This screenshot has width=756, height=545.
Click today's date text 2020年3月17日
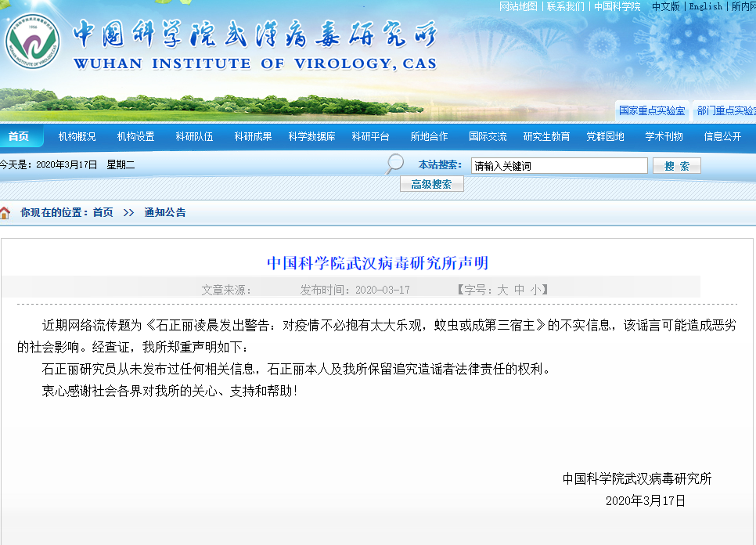[x=67, y=165]
